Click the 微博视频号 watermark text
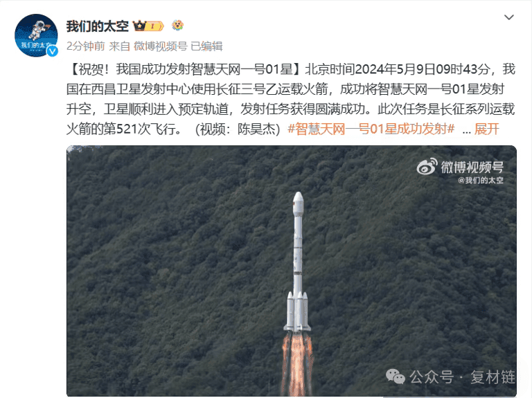532x398 pixels. [472, 167]
